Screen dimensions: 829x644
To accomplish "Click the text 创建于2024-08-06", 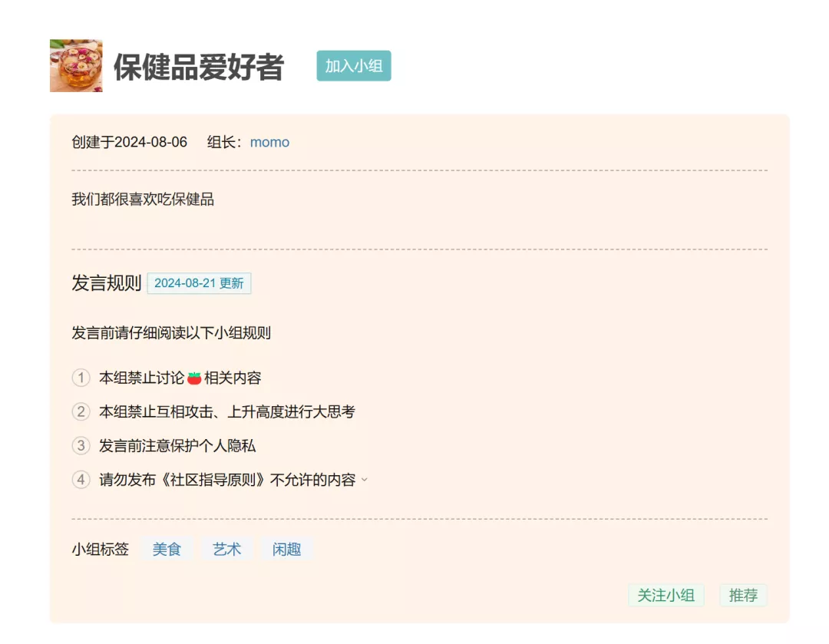I will click(x=130, y=142).
